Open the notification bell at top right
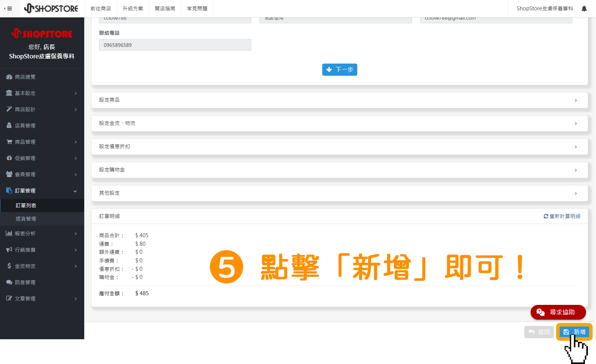 584,8
